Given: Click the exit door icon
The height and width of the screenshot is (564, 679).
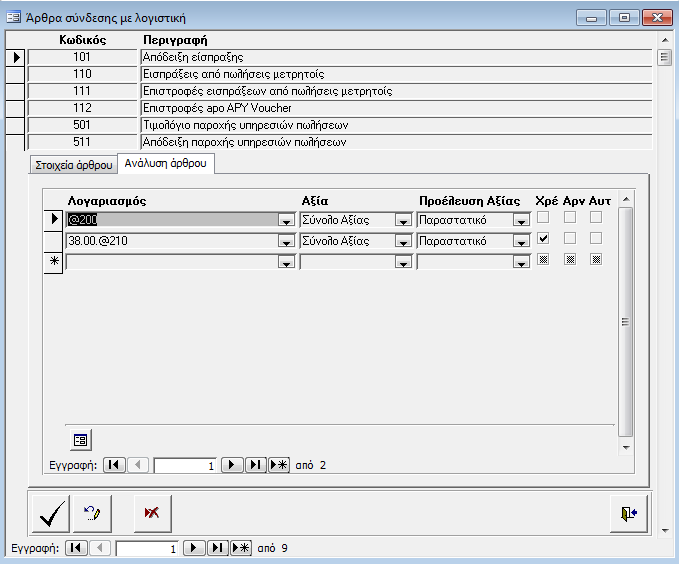Looking at the screenshot, I should click(628, 514).
